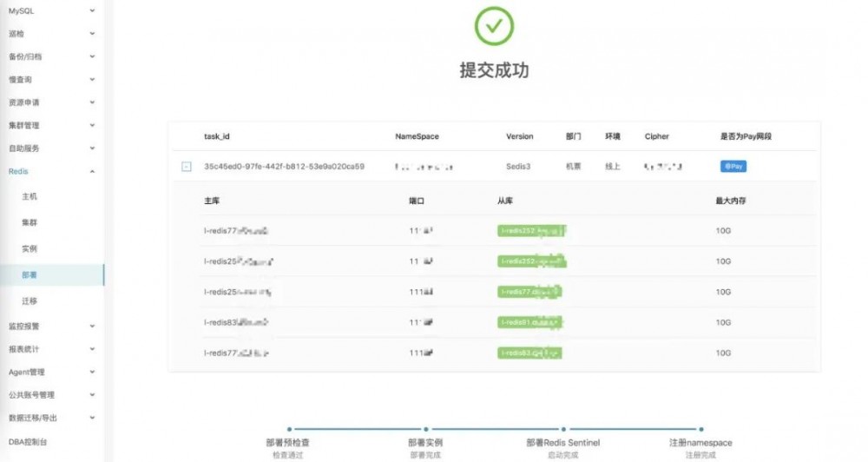Click the green slave tag starting l-redis252 in first row
The width and height of the screenshot is (868, 462).
click(x=531, y=230)
